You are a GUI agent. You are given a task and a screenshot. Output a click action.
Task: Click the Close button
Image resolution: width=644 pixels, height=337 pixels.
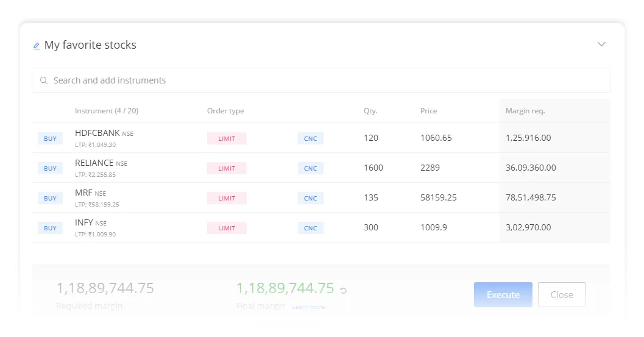[562, 295]
